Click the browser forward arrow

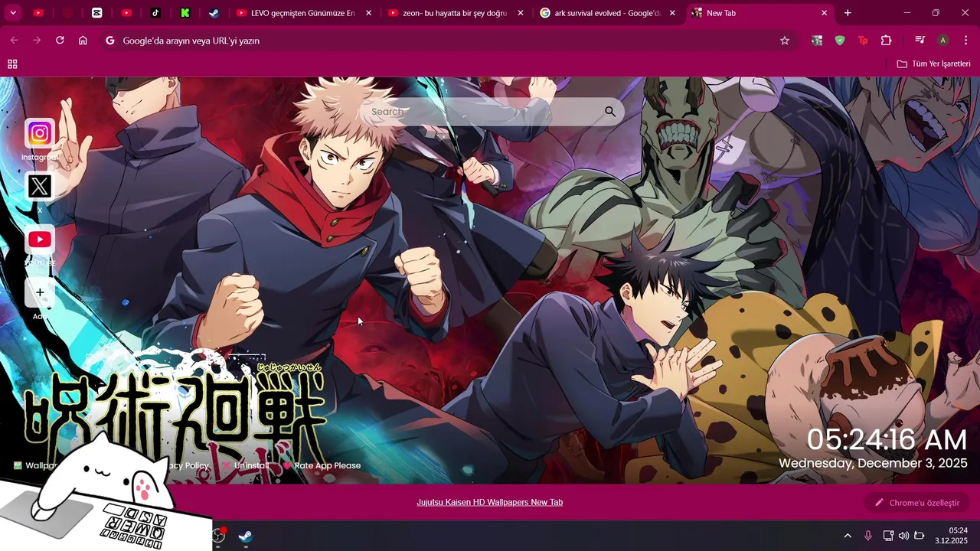coord(37,41)
